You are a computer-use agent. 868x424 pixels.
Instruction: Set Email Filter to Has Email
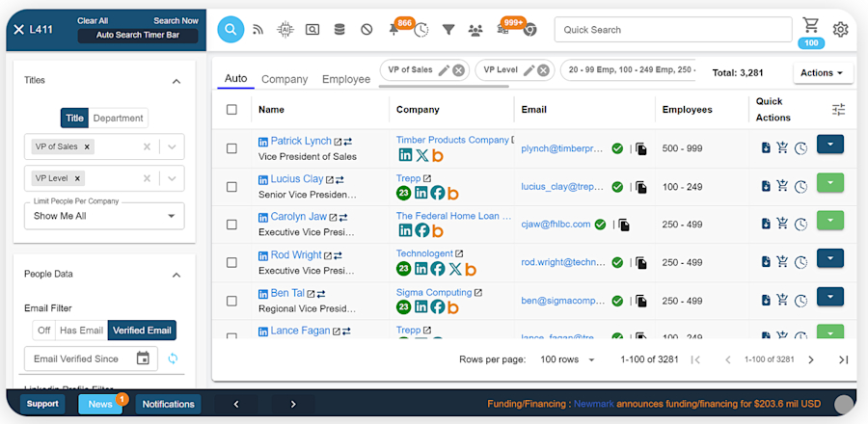81,330
